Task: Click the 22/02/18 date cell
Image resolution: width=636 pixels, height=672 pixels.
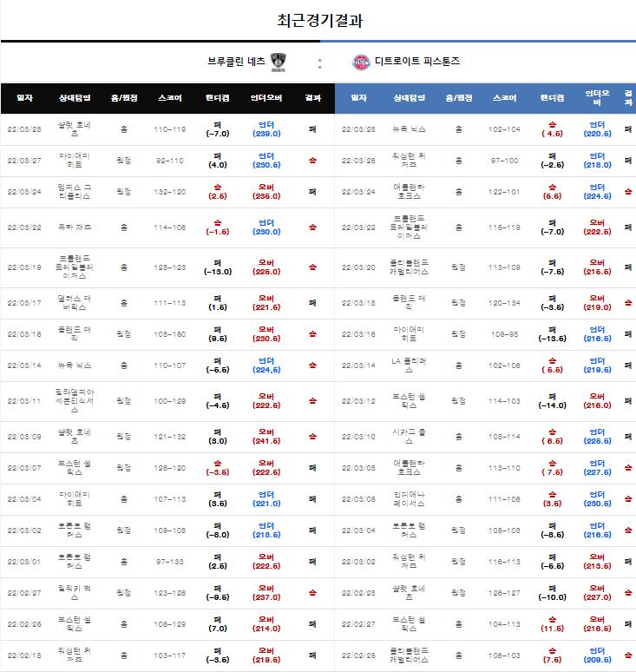Action: 24,656
